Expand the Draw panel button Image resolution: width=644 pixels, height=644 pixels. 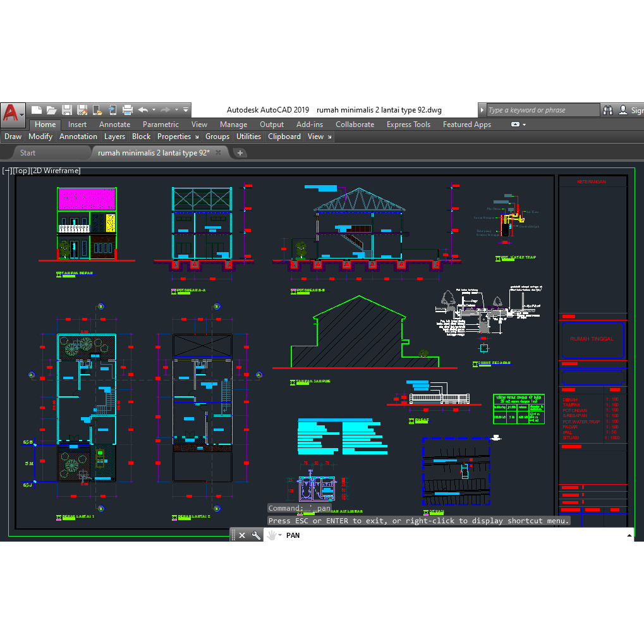(13, 137)
